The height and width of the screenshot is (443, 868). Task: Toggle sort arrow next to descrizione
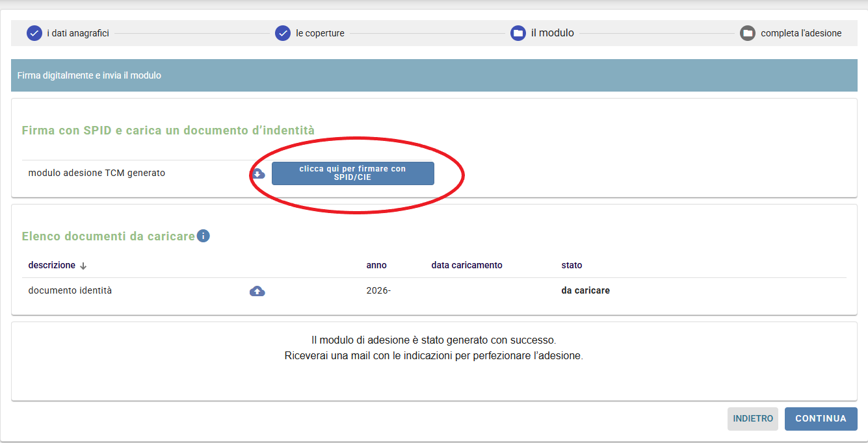pyautogui.click(x=83, y=266)
